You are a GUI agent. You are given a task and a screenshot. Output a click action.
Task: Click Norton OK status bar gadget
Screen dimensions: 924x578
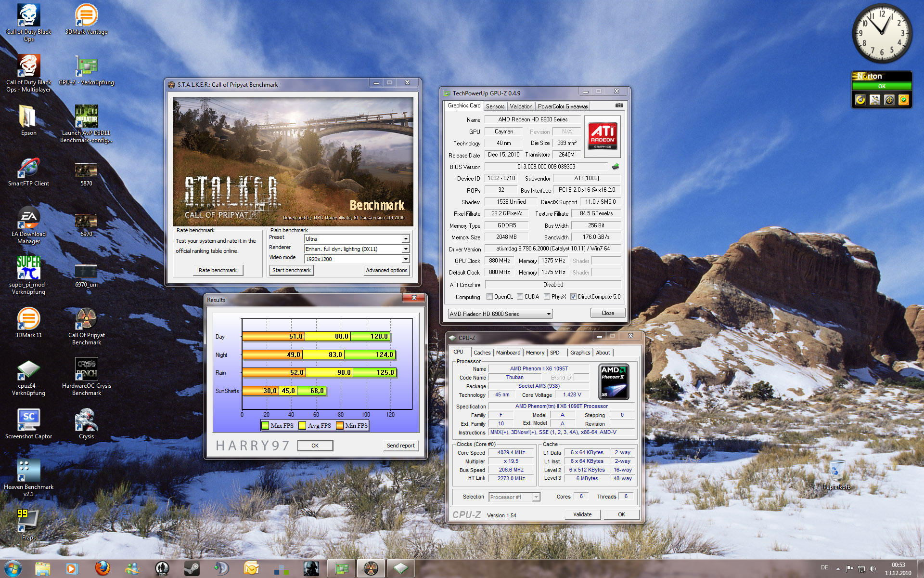coord(882,86)
